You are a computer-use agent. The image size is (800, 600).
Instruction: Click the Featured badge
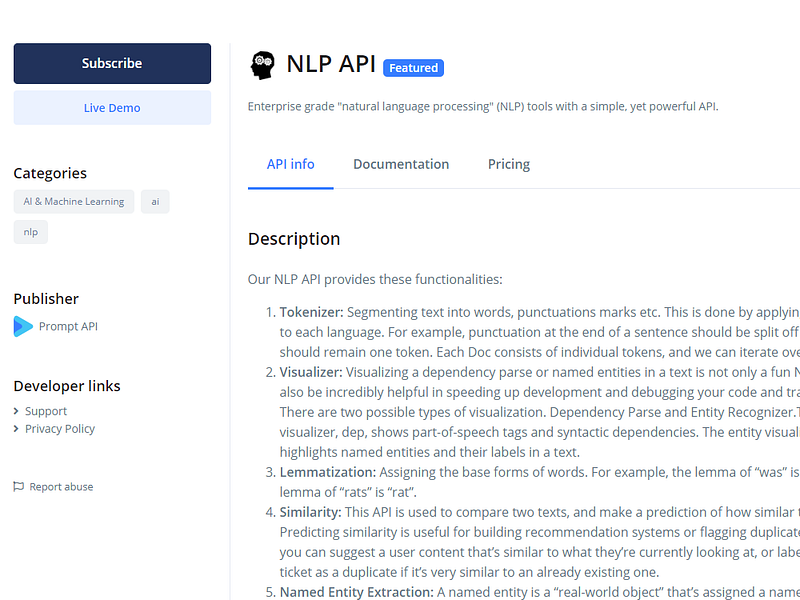(x=413, y=68)
